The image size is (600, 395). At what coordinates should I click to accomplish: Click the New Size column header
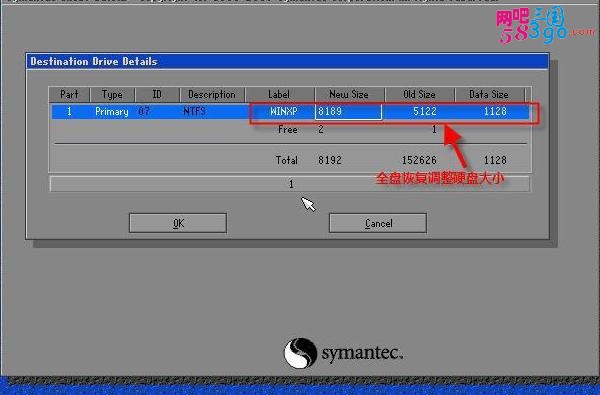(349, 95)
